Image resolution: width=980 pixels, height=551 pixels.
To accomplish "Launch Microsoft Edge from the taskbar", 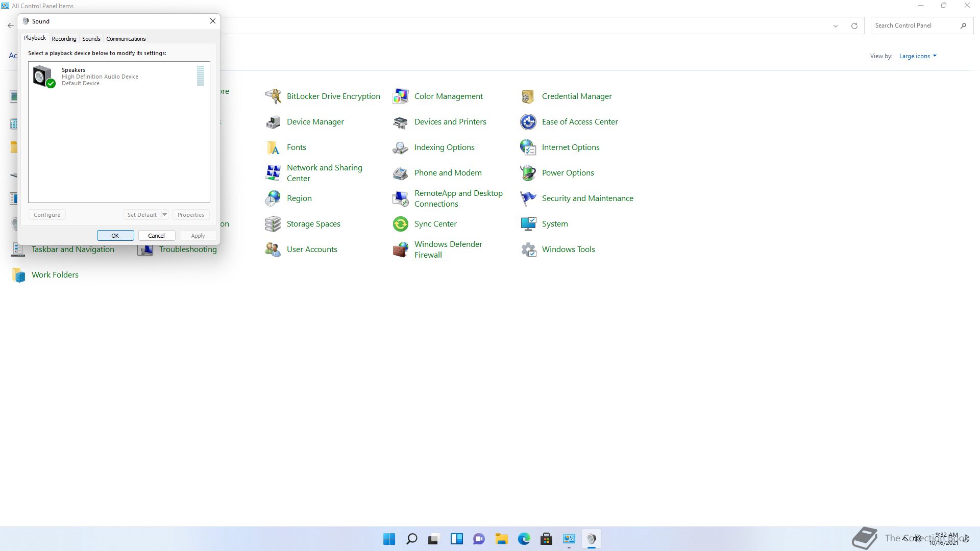I will point(524,539).
